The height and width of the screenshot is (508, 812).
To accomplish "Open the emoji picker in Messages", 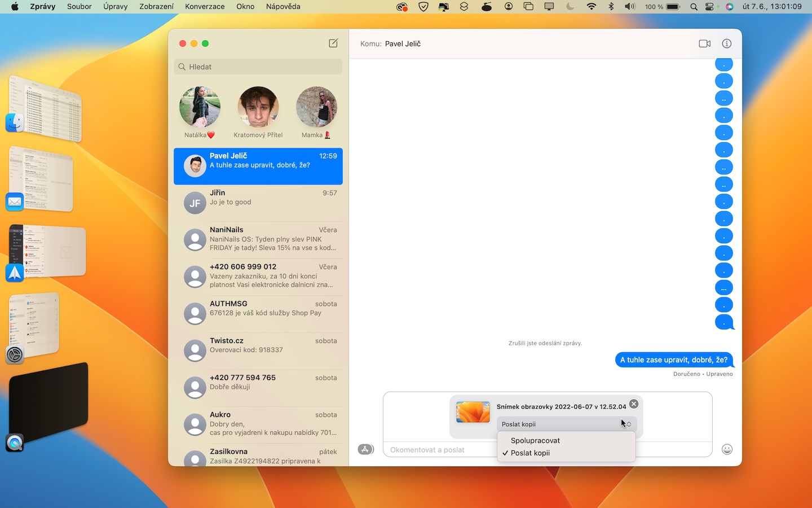I will 727,449.
